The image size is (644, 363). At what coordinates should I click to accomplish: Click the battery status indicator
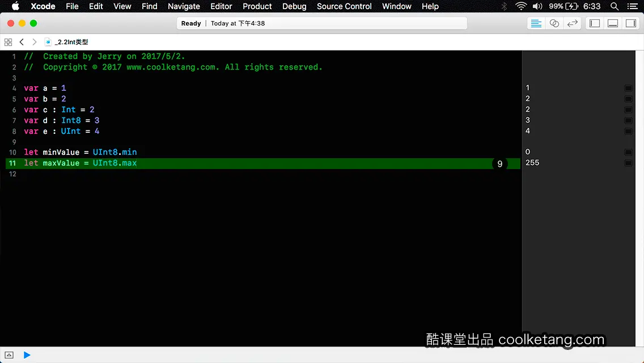coord(563,6)
